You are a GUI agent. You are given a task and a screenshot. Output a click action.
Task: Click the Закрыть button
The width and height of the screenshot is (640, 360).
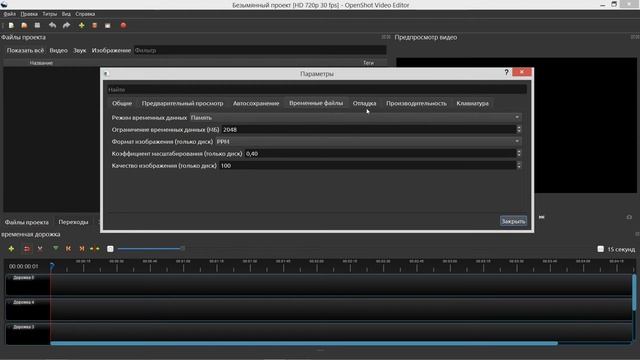(x=513, y=221)
